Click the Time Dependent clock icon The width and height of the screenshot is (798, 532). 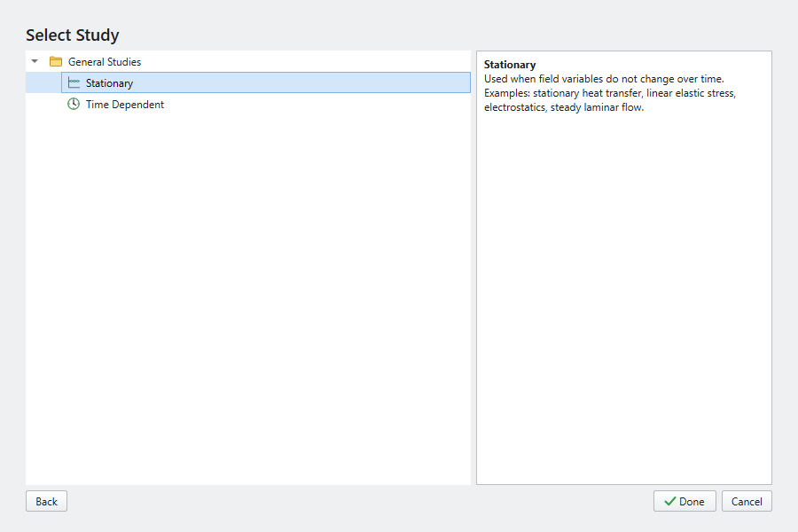74,104
